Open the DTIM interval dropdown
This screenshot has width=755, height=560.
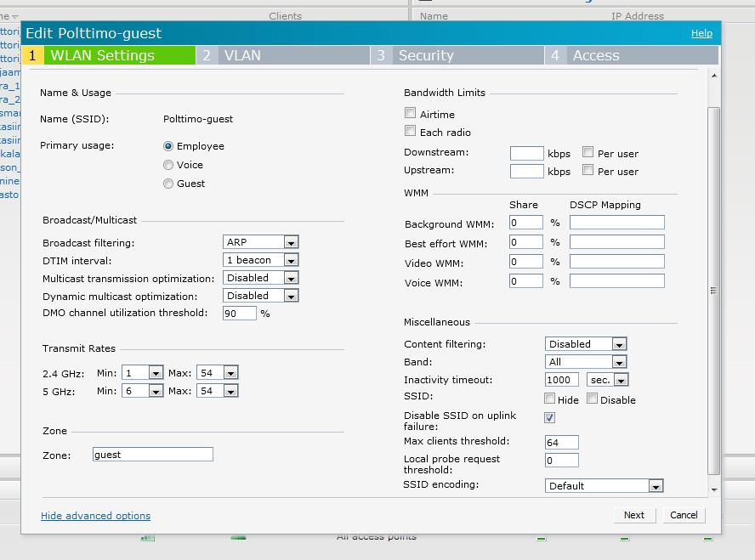(x=260, y=260)
